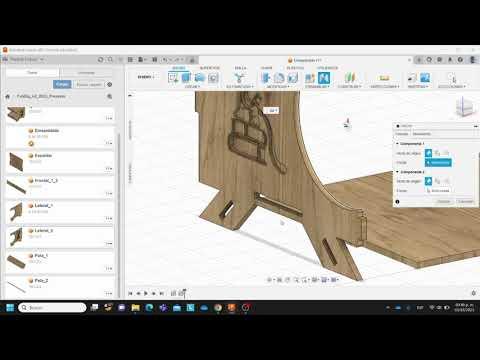
Task: Select the Fillet tool in the MODIFICAR group
Action: coord(279,78)
